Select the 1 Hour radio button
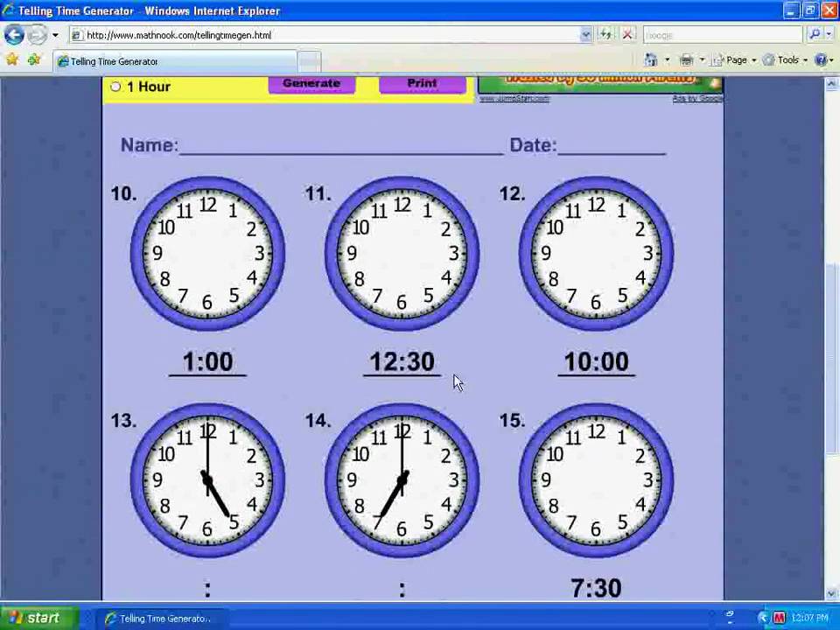 tap(115, 87)
